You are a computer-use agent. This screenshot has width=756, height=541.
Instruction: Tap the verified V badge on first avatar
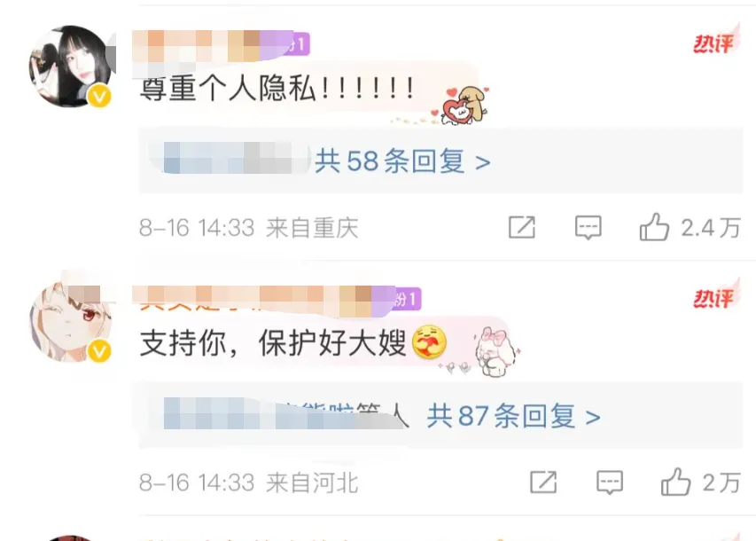tap(99, 96)
